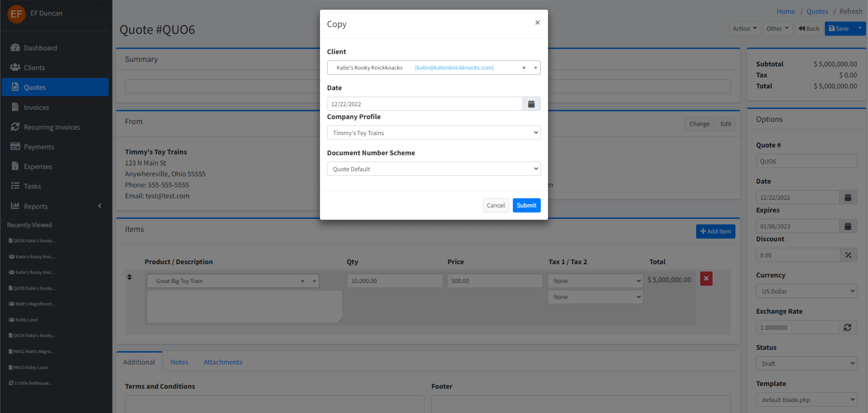Open Recurring Invoices in the sidebar

click(x=51, y=127)
